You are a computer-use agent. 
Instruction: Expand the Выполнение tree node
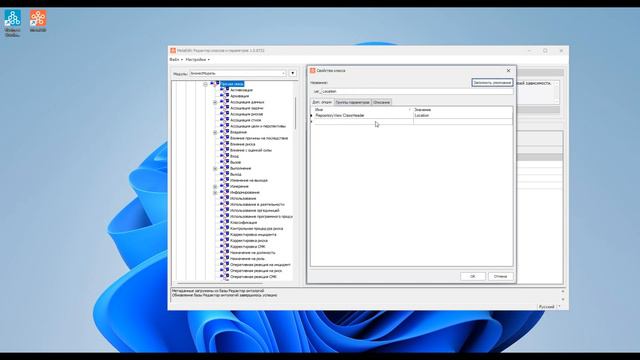coord(215,168)
